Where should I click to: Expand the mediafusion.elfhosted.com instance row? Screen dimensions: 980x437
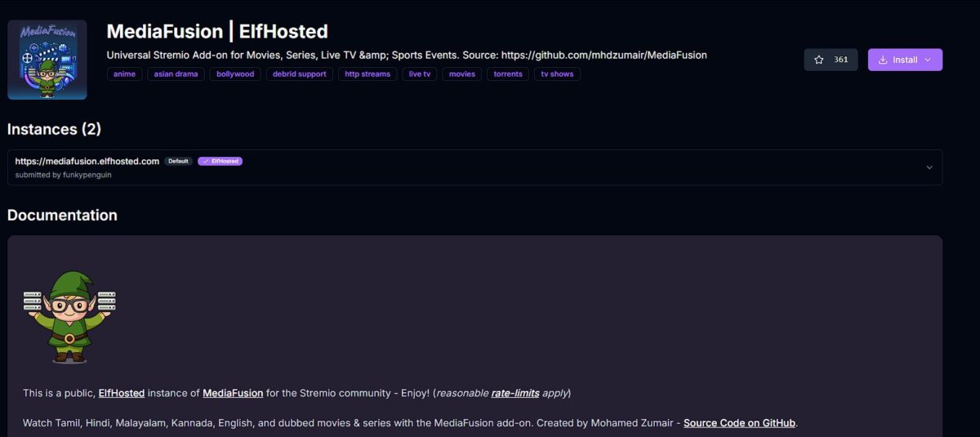coord(474,167)
